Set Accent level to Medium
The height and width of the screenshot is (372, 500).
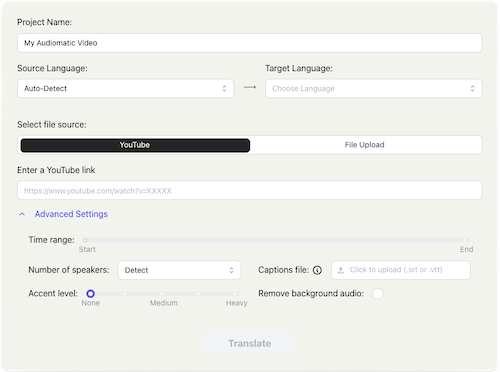(x=162, y=294)
